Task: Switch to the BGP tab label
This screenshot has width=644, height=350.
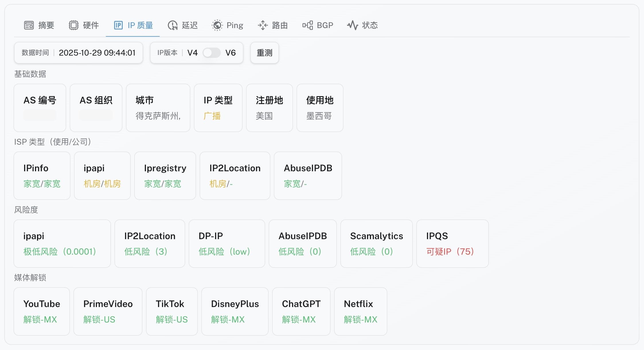Action: [325, 25]
